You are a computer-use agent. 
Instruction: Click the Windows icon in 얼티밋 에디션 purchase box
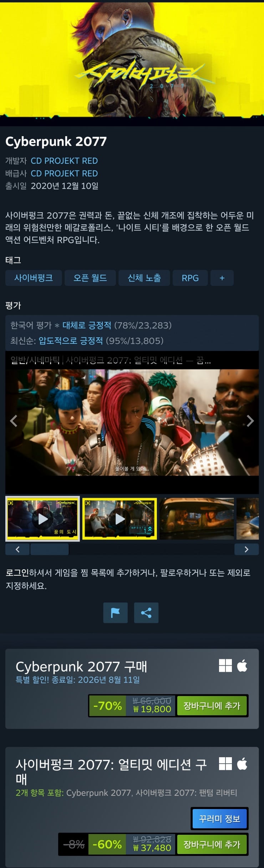225,764
